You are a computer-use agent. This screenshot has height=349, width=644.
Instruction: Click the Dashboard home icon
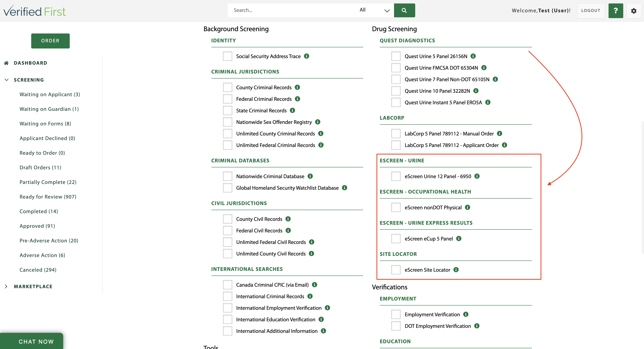click(7, 63)
